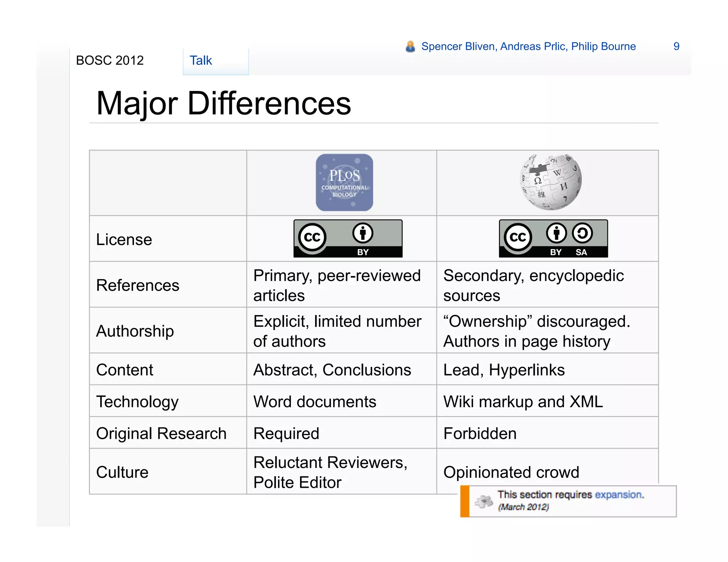728x562 pixels.
Task: Click slide number 9
Action: [676, 46]
